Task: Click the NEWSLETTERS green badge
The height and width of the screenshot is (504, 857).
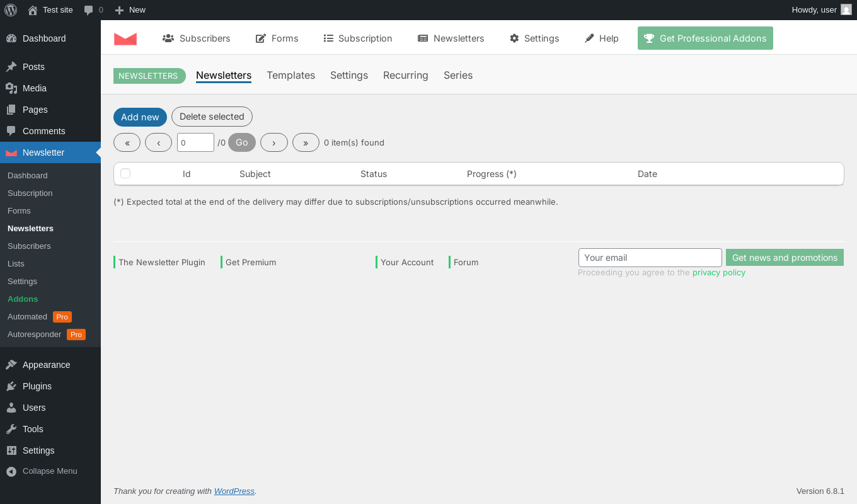Action: [x=149, y=76]
